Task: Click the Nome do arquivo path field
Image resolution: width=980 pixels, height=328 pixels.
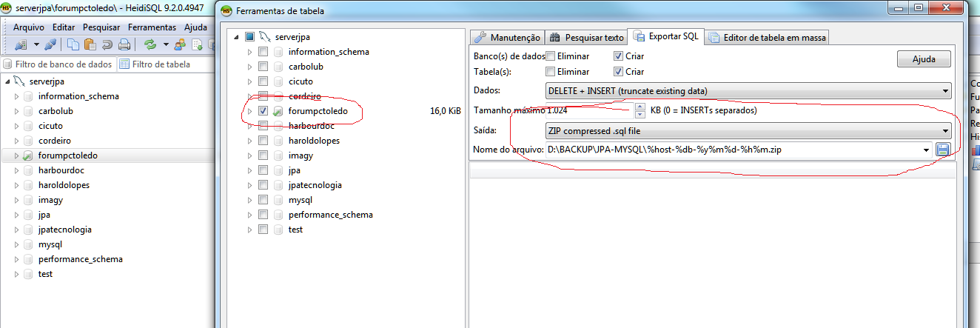Action: (733, 150)
